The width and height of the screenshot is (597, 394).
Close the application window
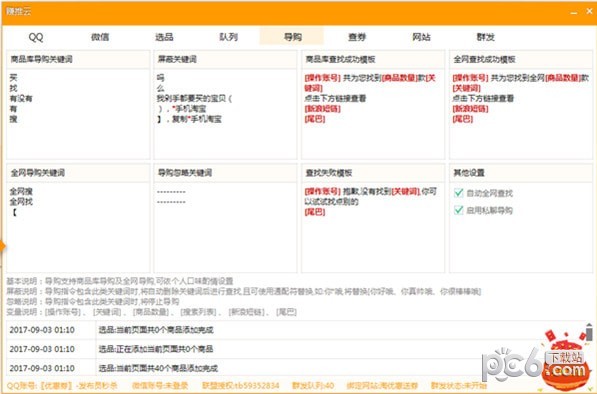coord(589,11)
